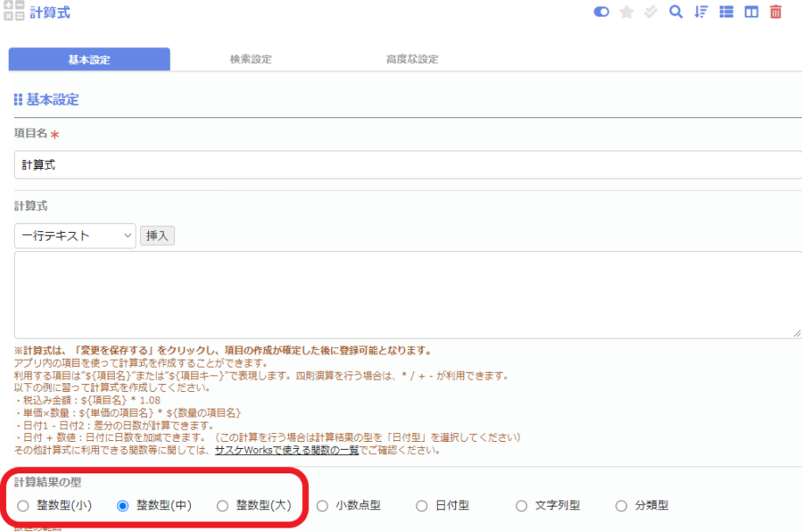Click the magnifying glass search icon
The image size is (802, 532).
pos(675,12)
